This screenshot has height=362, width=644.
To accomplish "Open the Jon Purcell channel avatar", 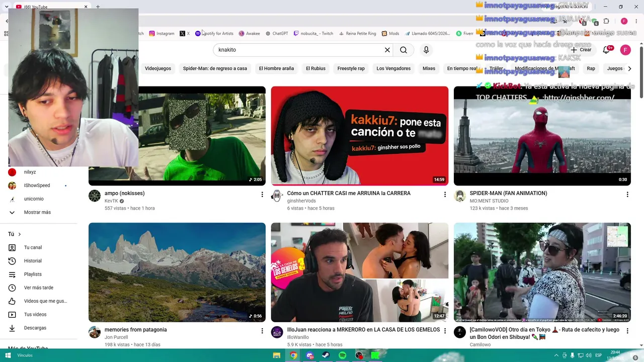I will (x=95, y=332).
